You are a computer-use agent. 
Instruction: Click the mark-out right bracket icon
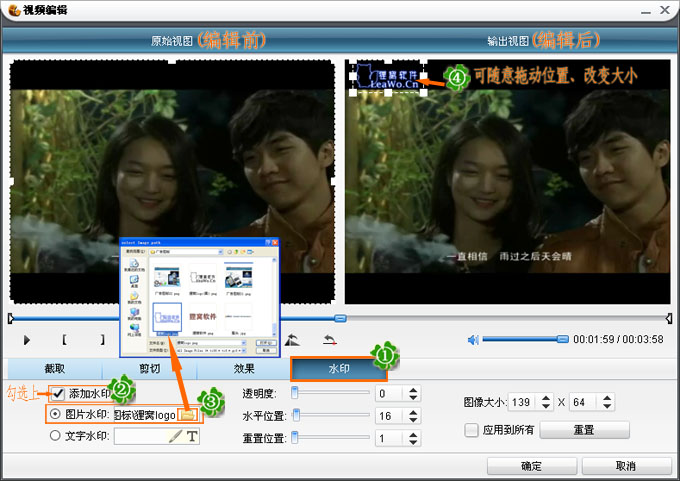point(101,340)
